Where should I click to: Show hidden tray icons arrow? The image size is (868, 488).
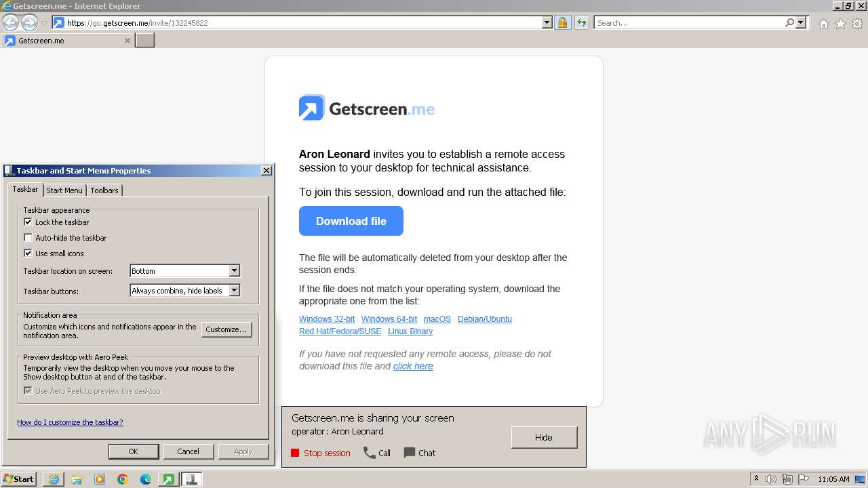tap(757, 479)
